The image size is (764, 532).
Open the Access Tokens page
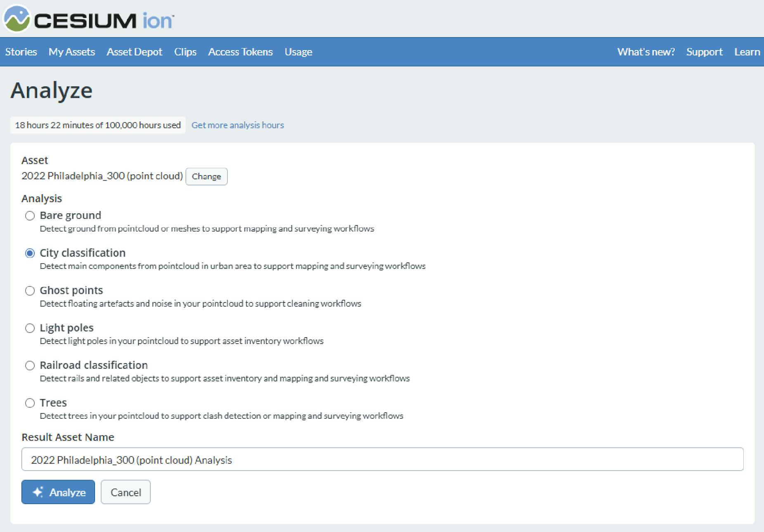pos(240,52)
